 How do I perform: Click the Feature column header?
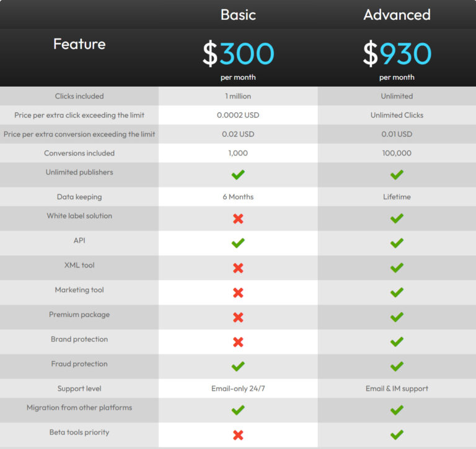[x=79, y=44]
